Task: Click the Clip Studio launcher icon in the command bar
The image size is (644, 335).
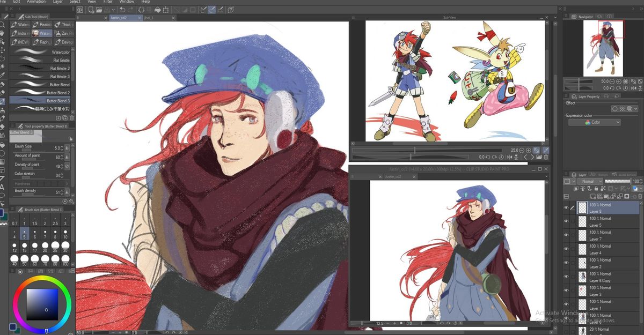Action: (80, 10)
